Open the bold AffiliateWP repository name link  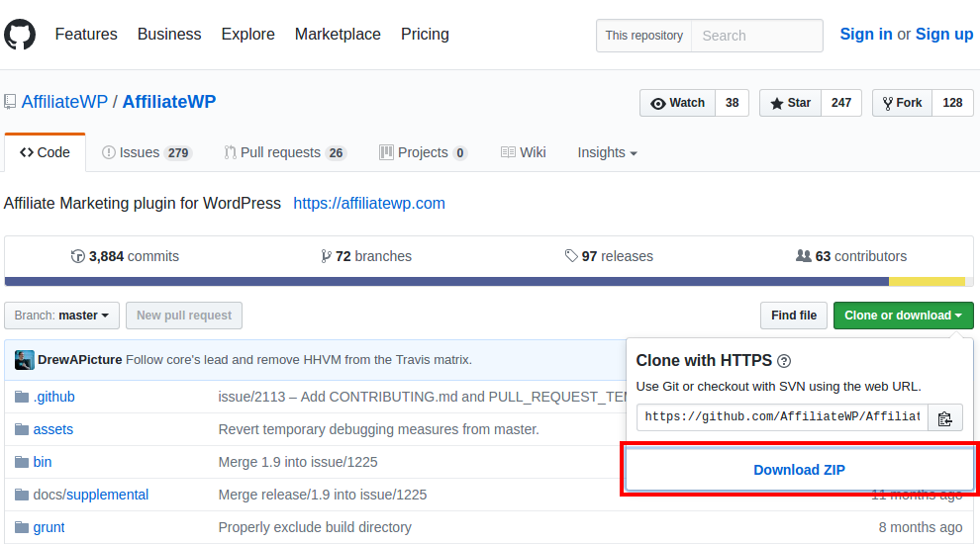[168, 102]
